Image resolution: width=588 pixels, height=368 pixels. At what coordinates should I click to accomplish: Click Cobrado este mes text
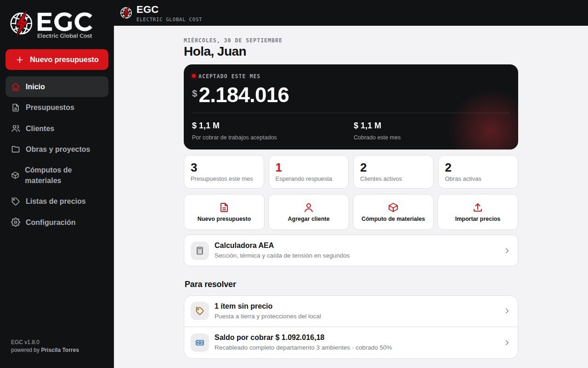click(377, 138)
